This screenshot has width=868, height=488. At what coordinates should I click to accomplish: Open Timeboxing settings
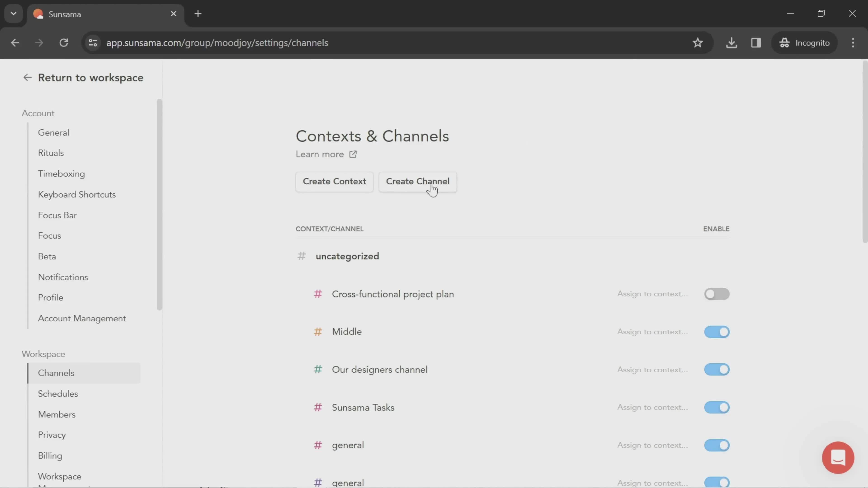61,174
